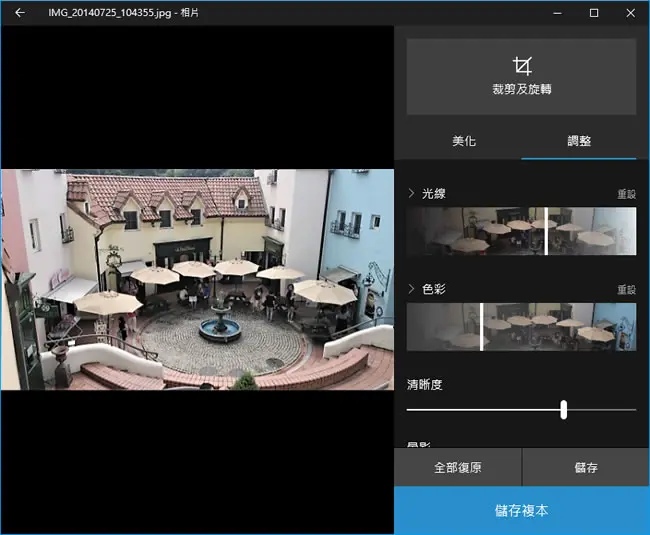Open the 裁剪及旋轉 panel
This screenshot has height=535, width=650.
click(x=521, y=77)
